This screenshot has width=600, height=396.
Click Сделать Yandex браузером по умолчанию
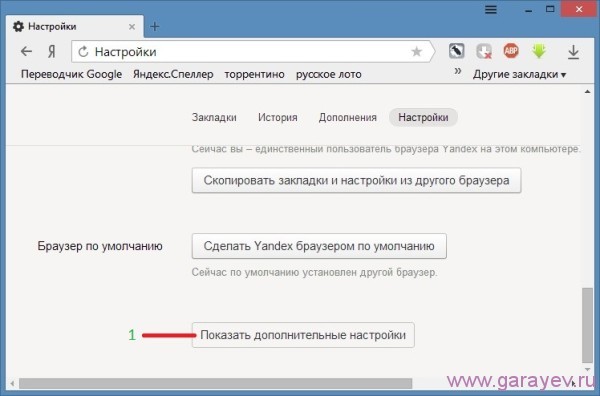click(319, 246)
